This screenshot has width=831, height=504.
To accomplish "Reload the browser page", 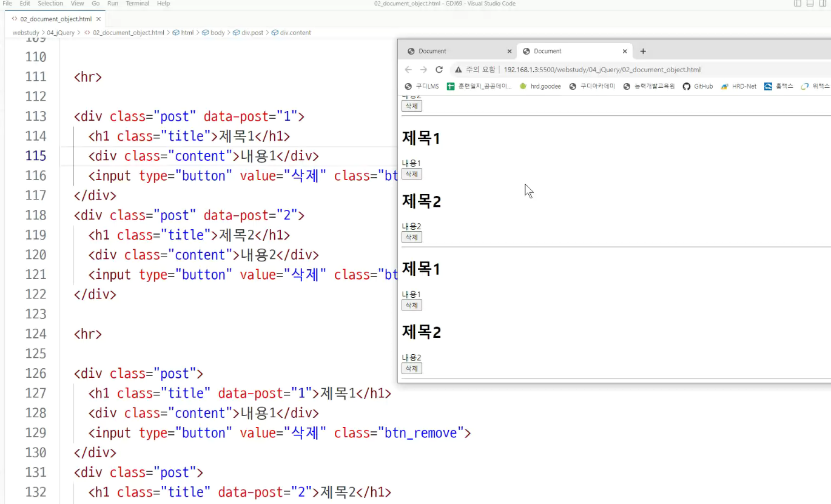I will pos(439,70).
